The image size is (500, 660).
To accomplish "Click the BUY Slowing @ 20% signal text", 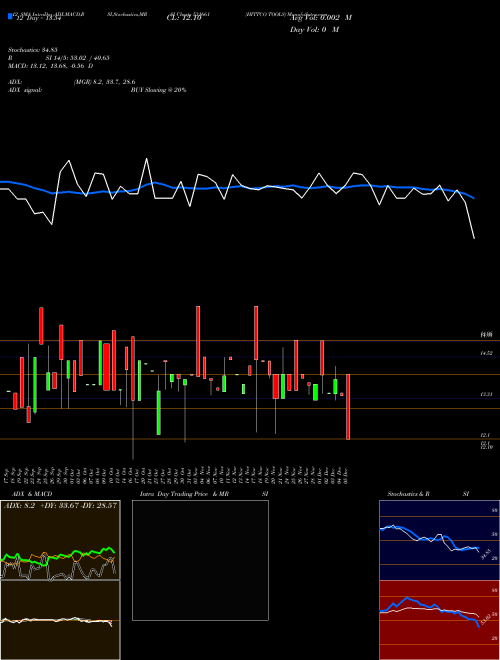I will 158,90.
